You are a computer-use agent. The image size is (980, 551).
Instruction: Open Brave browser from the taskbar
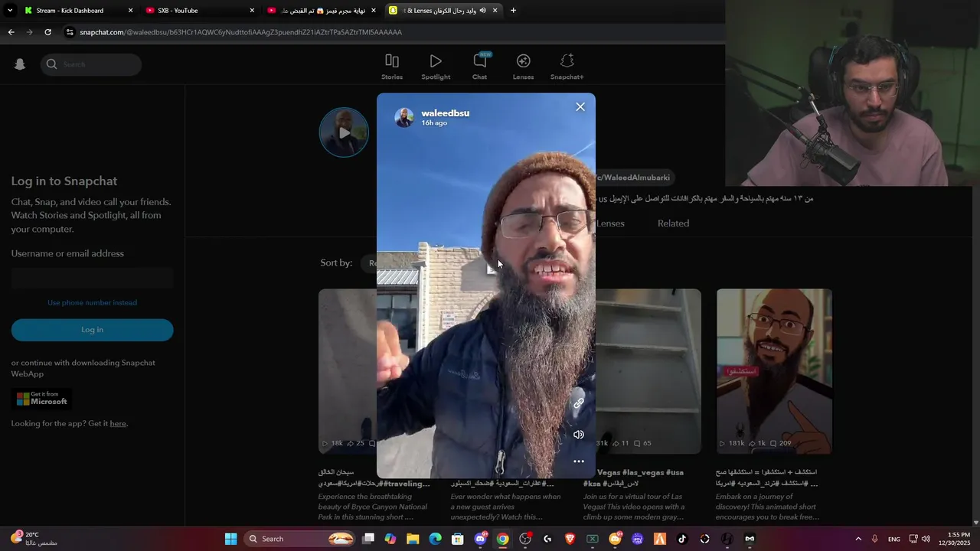pyautogui.click(x=570, y=539)
